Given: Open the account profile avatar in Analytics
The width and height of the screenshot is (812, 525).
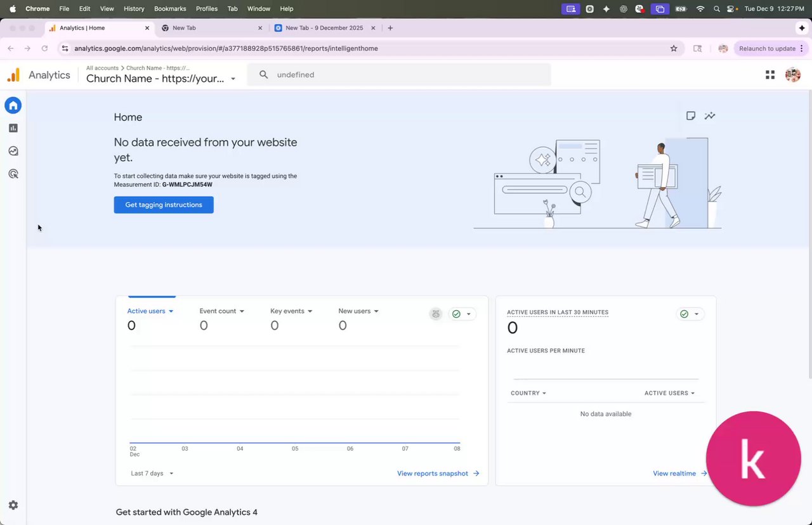Looking at the screenshot, I should (x=793, y=75).
